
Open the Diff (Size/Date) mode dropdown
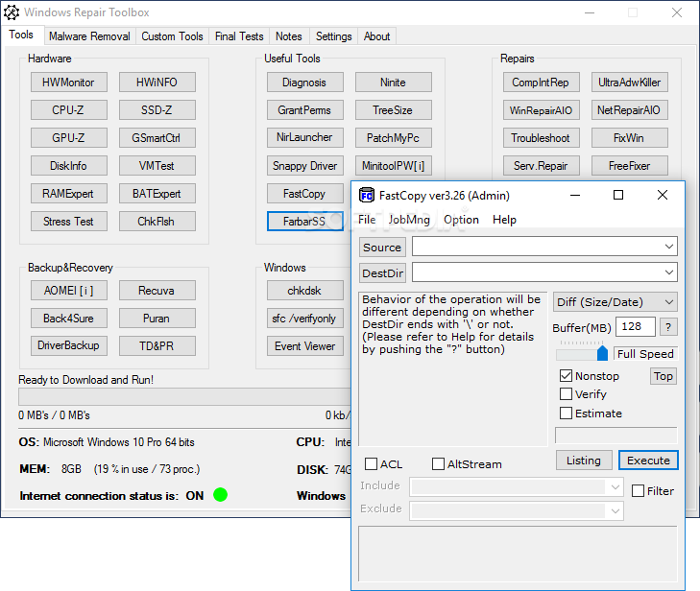[x=616, y=302]
